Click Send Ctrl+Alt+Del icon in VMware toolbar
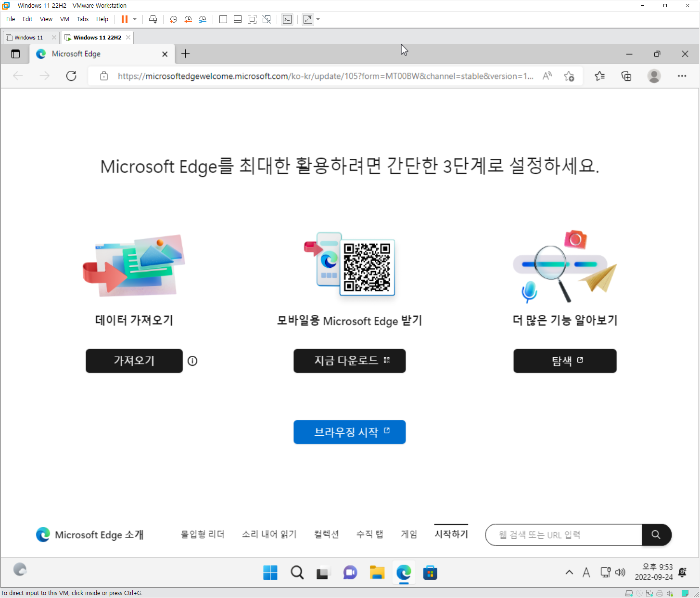700x598 pixels. (x=153, y=19)
